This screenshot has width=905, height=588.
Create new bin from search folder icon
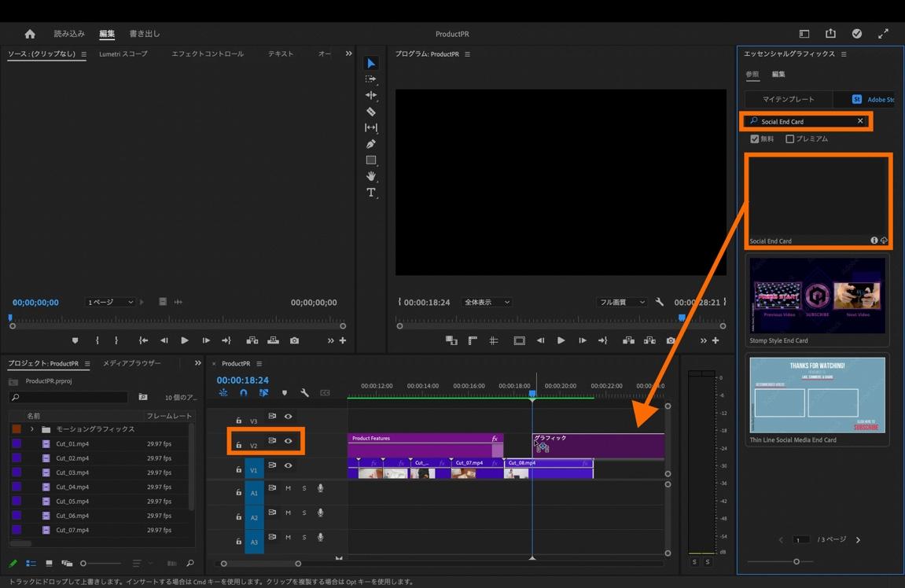point(143,397)
